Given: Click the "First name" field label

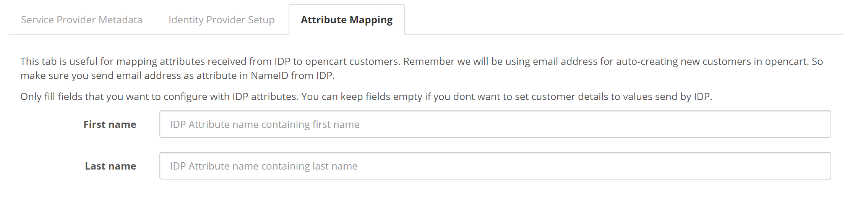Looking at the screenshot, I should tap(110, 125).
